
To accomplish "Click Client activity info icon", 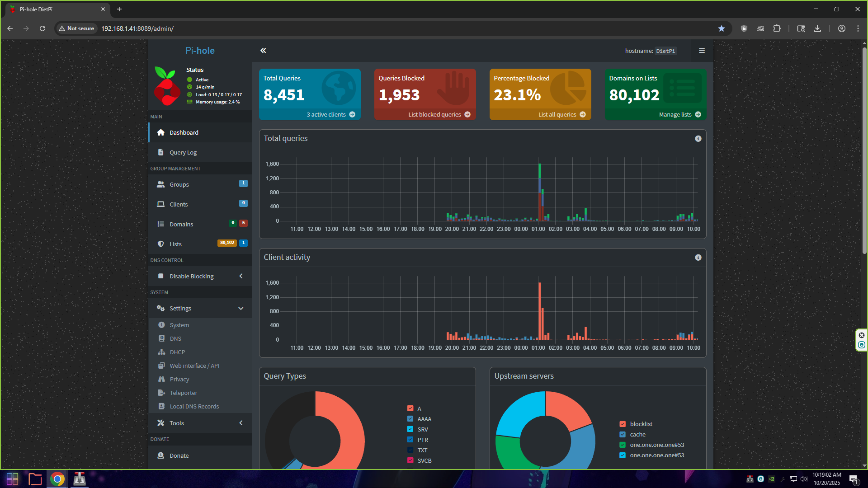I will 698,258.
